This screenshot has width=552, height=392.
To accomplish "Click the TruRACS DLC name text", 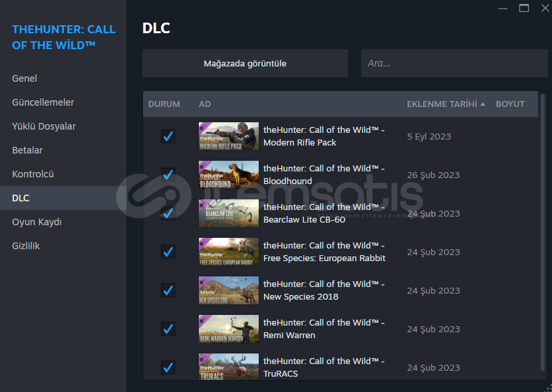I will pyautogui.click(x=324, y=367).
